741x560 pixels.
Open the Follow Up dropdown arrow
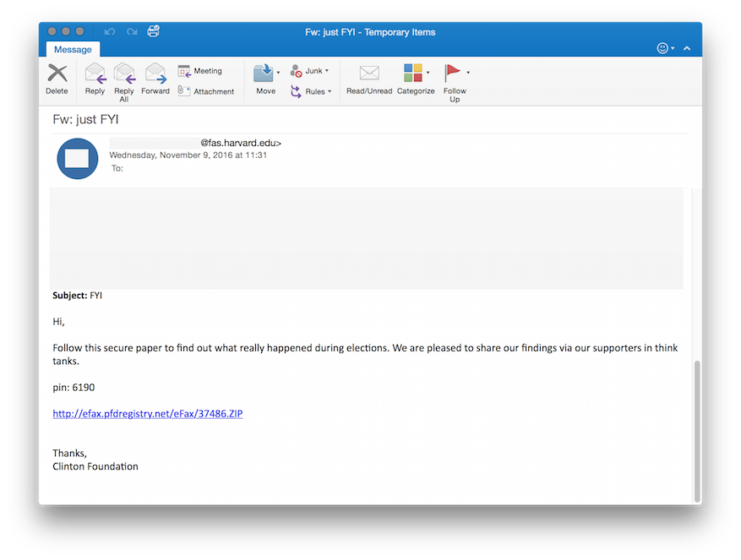468,73
